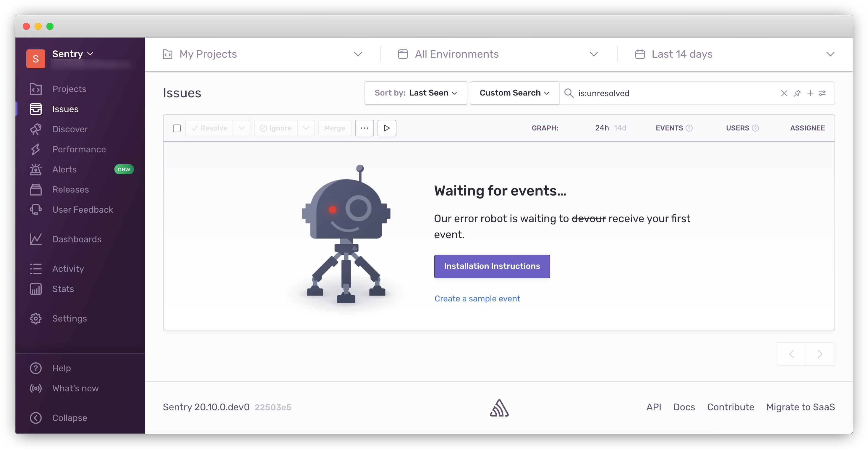Screen dimensions: 868x449
Task: Open the search builder sliders icon
Action: 822,93
